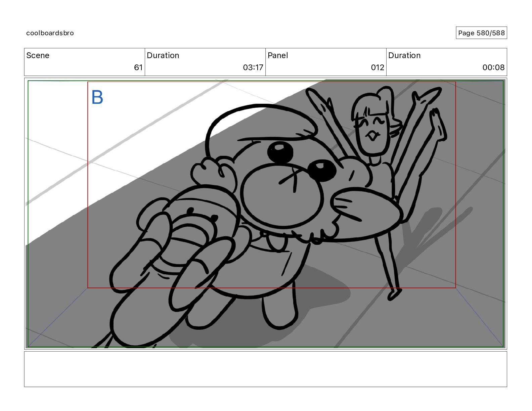
Task: Click the coolboardsbro project title
Action: (50, 33)
